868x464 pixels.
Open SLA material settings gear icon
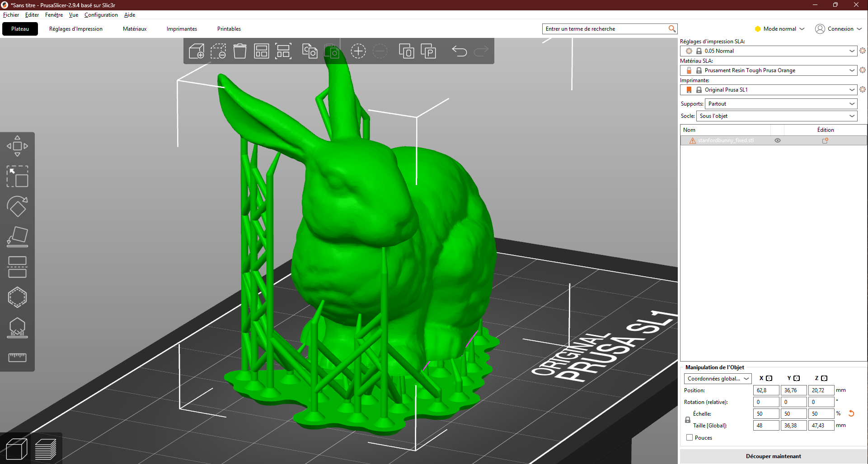(863, 70)
